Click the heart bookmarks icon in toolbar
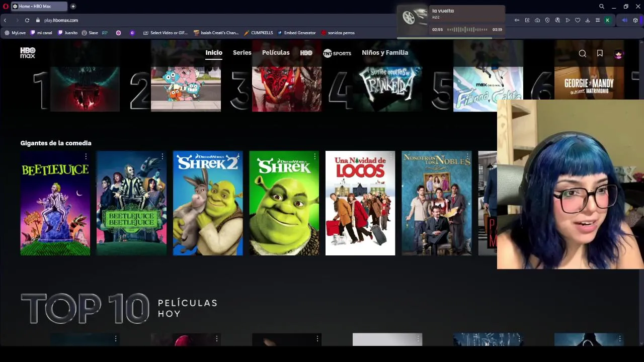The height and width of the screenshot is (362, 644). [x=578, y=20]
